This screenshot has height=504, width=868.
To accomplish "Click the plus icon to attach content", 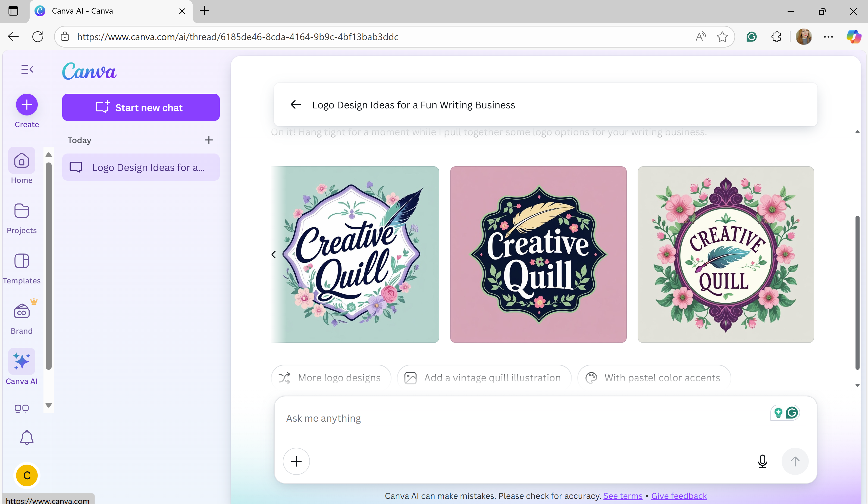I will 296,461.
